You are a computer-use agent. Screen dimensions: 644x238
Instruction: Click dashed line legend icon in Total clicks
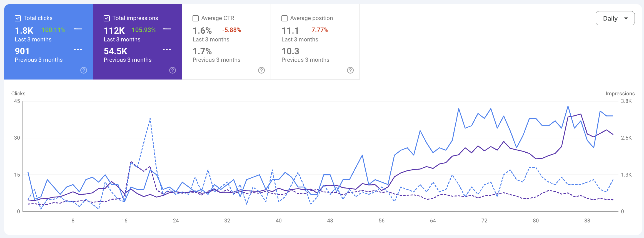[78, 49]
